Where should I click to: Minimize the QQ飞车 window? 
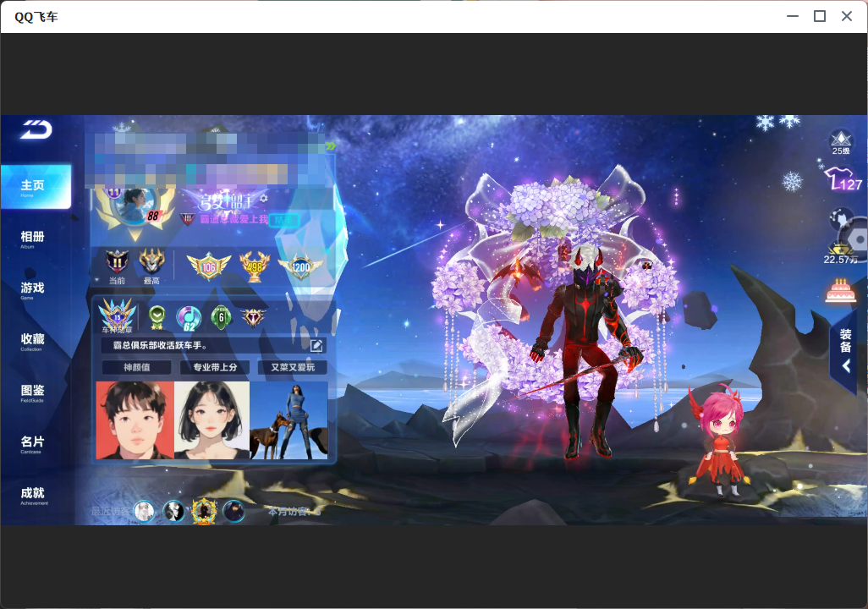point(793,17)
